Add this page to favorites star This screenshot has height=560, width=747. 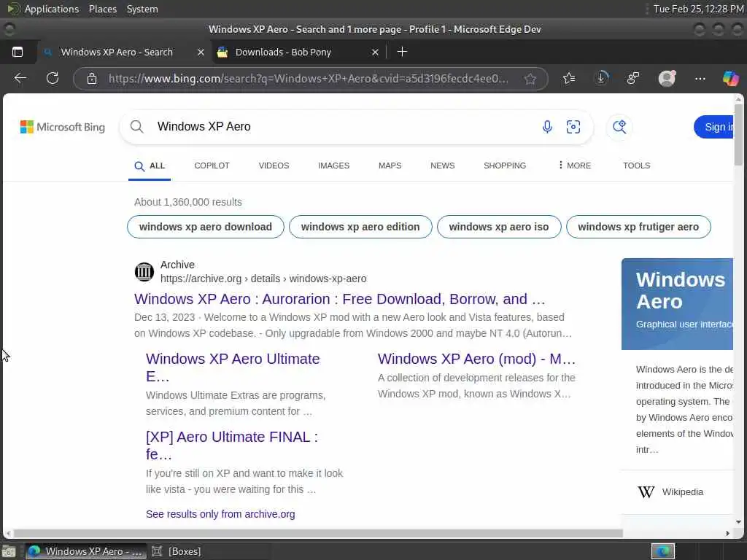[530, 79]
